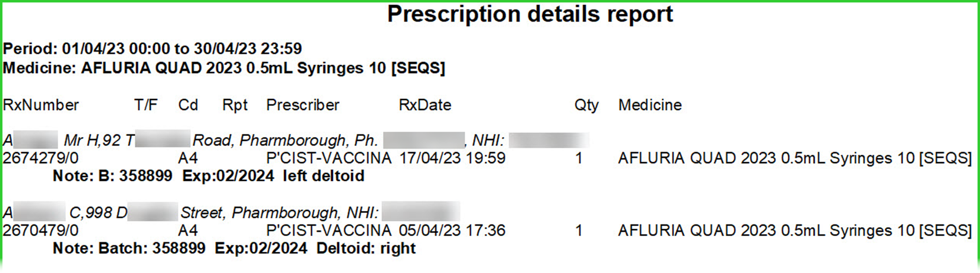Select the 05/04/23 17:36 RxDate value
Image resolution: width=980 pixels, height=273 pixels.
(x=452, y=230)
